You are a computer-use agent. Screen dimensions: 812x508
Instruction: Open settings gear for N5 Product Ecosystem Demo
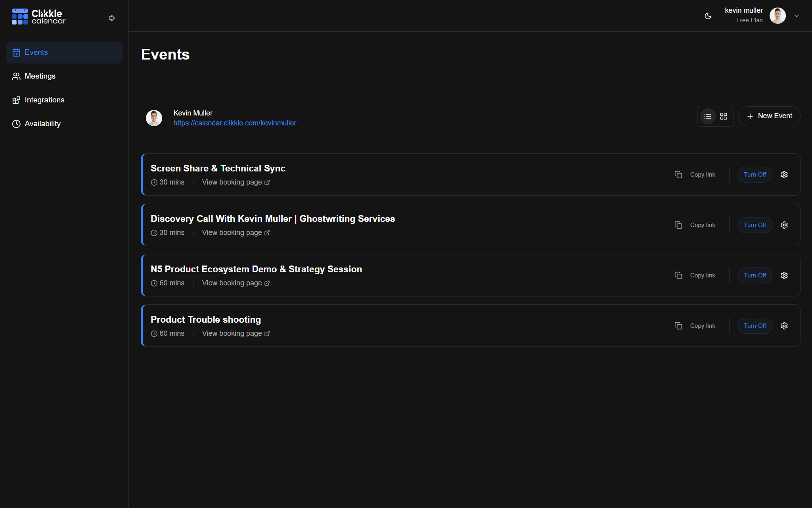click(x=784, y=275)
